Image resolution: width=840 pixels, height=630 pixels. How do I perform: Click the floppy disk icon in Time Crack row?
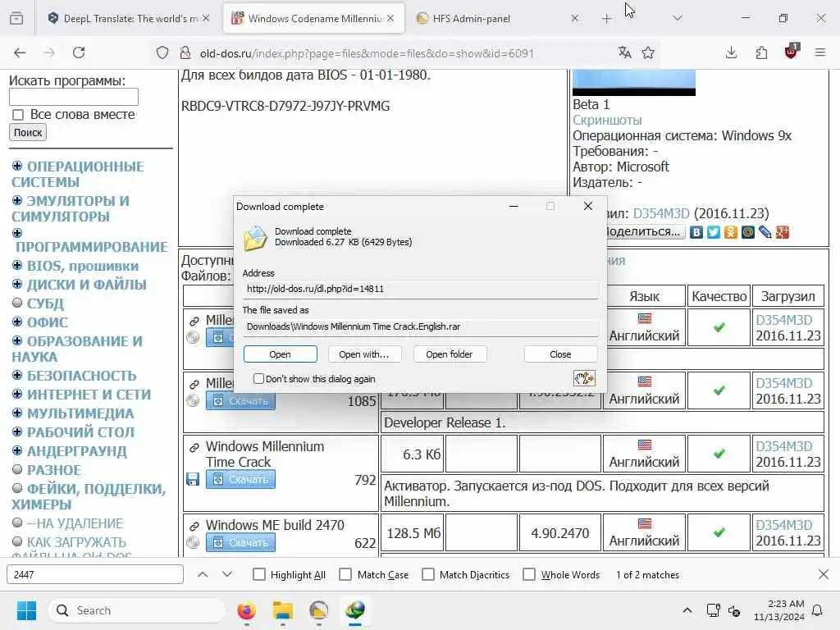(x=193, y=479)
